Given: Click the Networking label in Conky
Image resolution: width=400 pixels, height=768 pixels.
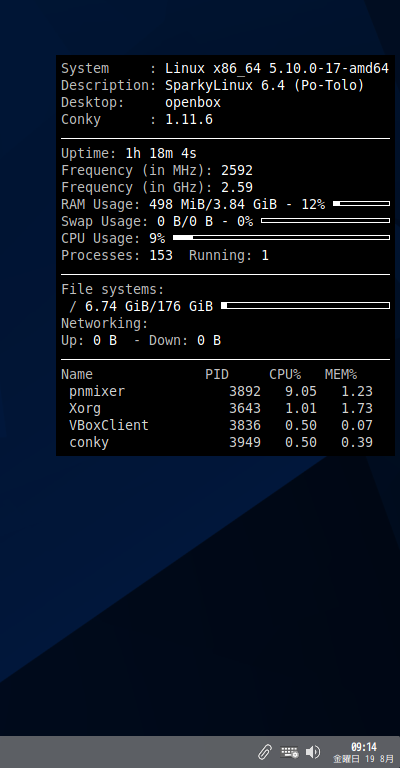Looking at the screenshot, I should point(104,323).
